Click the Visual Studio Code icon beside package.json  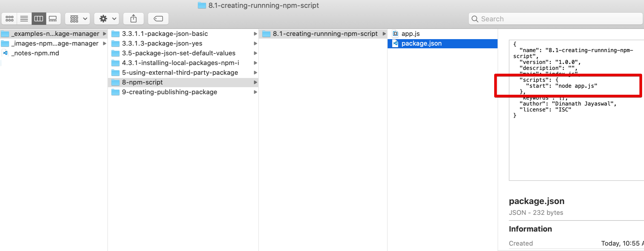click(x=395, y=43)
